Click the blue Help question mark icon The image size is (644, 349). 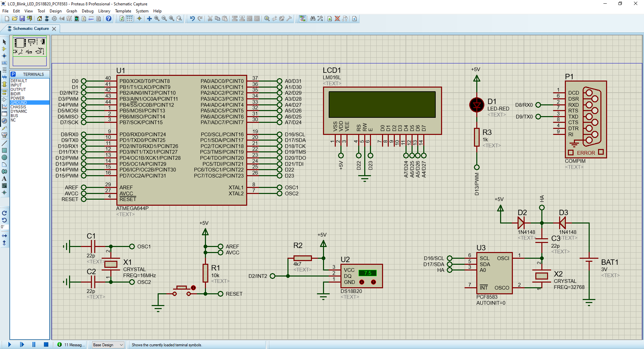[109, 18]
